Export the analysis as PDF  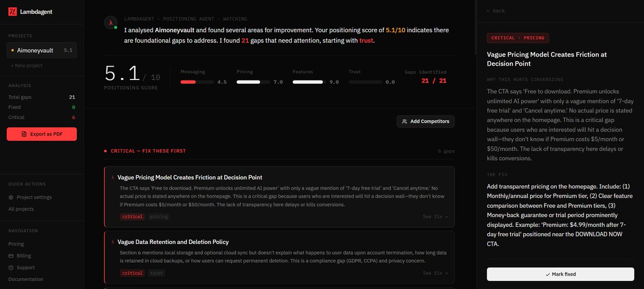coord(42,134)
